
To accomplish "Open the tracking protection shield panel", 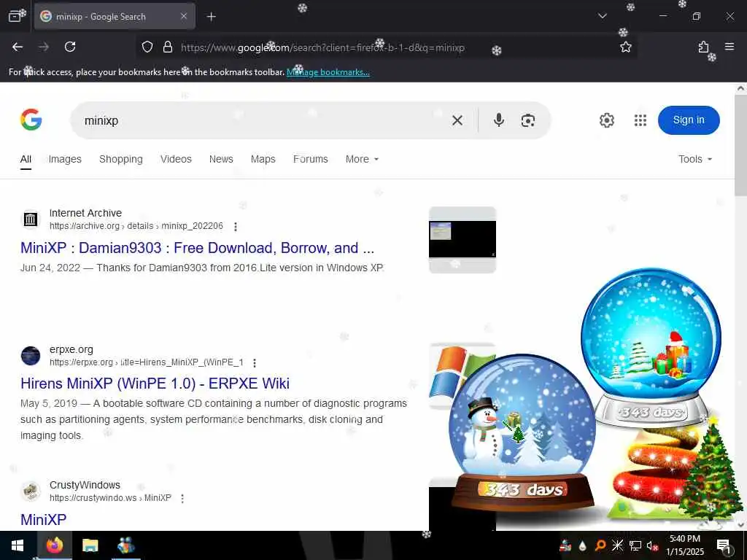I will coord(147,47).
